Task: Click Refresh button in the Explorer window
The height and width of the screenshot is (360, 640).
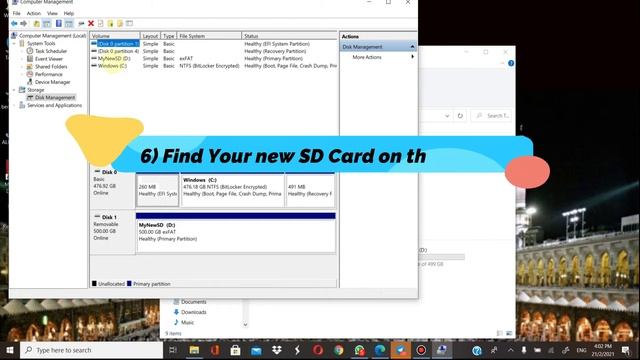Action: pos(460,116)
